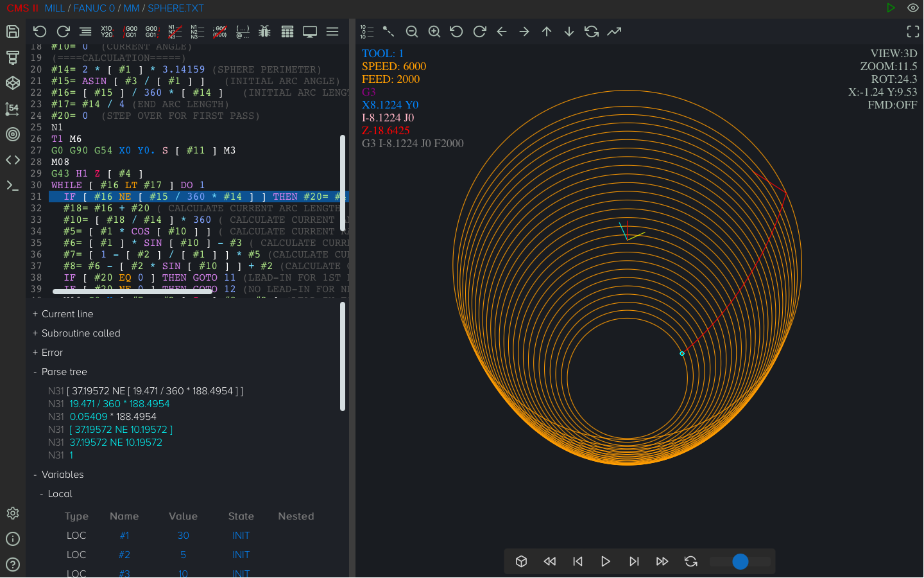Click the add block skip G00/G01 icon
This screenshot has width=924, height=578.
130,31
